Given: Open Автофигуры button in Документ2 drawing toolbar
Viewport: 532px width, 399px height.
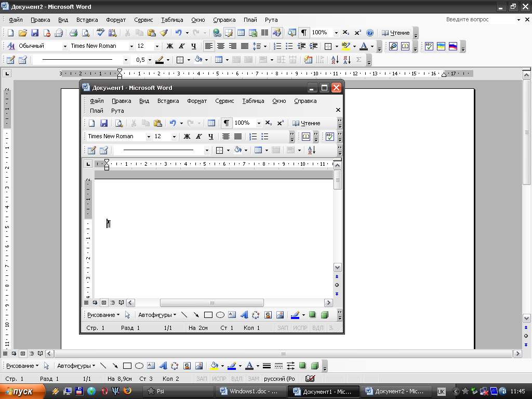Looking at the screenshot, I should tap(76, 366).
